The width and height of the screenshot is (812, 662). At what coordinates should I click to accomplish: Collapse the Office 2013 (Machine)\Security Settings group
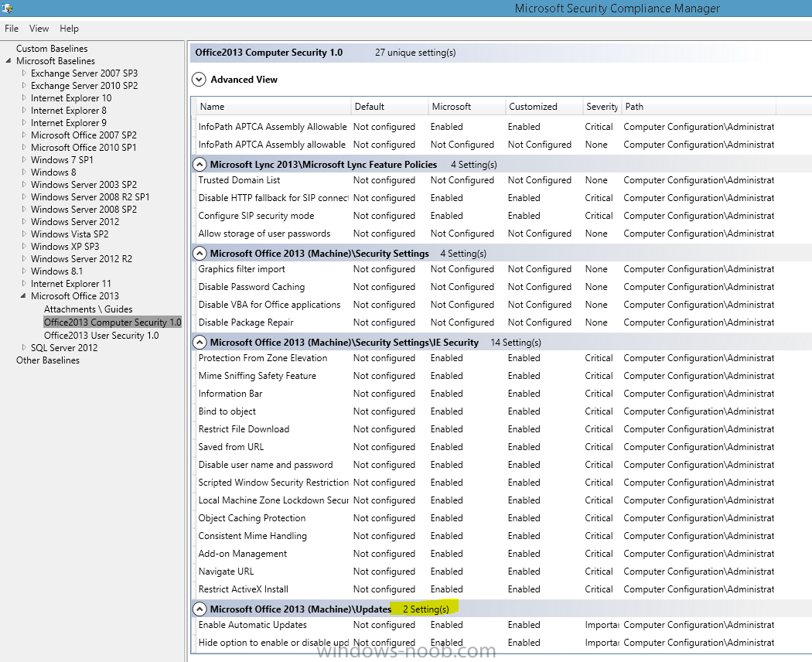tap(199, 254)
